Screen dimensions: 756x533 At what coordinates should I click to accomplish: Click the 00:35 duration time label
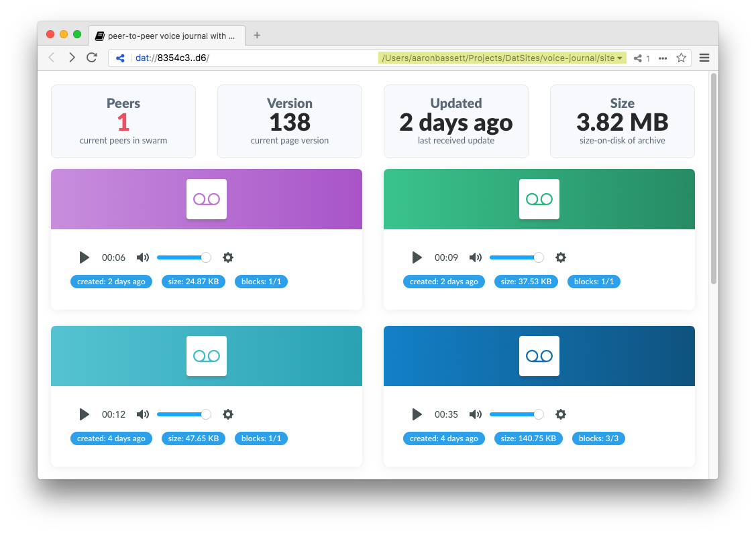(x=446, y=414)
